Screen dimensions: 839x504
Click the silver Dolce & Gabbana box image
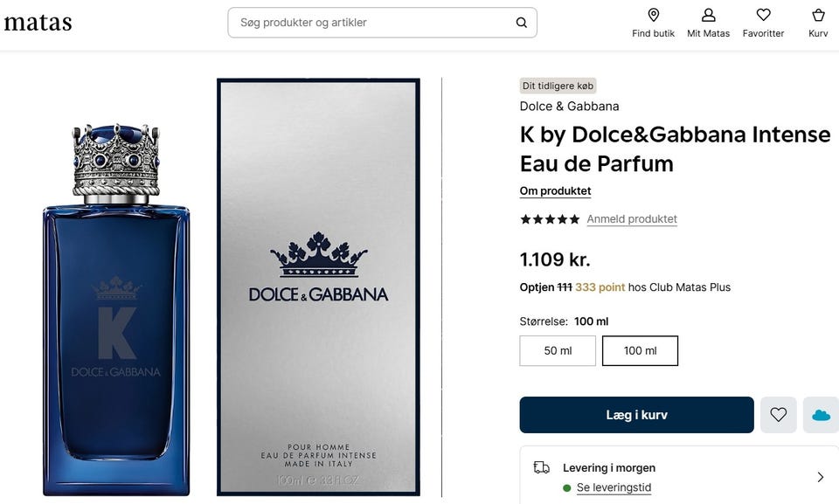[x=318, y=287]
